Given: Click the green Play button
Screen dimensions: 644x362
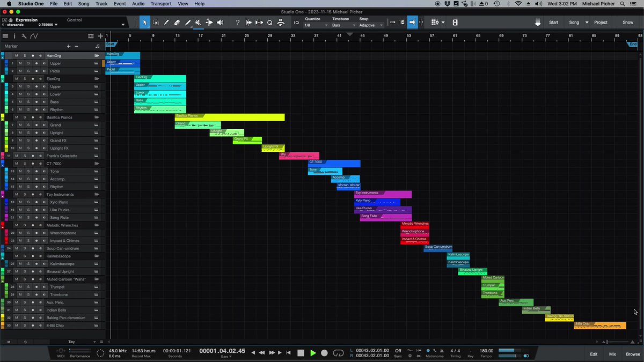Looking at the screenshot, I should click(313, 353).
